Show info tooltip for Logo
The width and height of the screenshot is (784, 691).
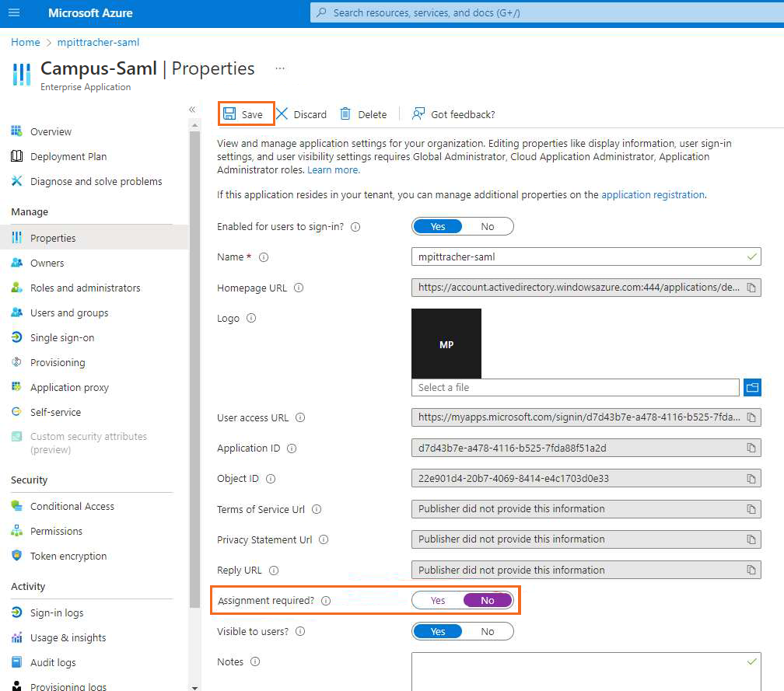pos(251,318)
